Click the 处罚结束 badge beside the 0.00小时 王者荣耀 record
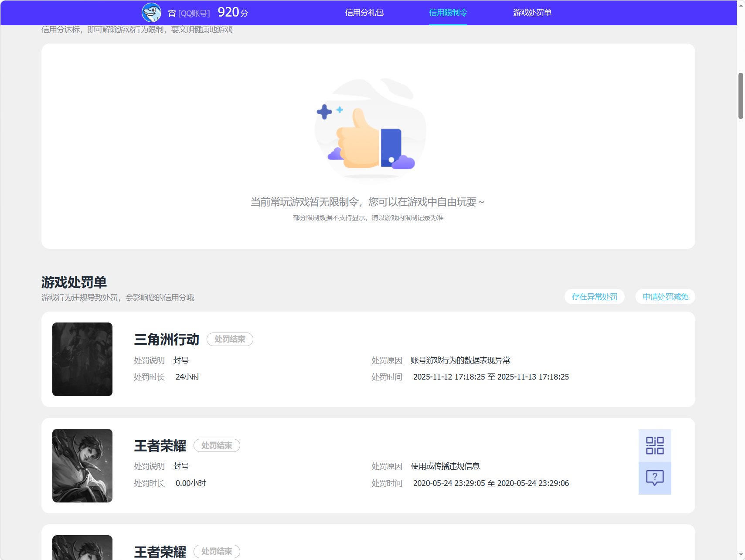The width and height of the screenshot is (745, 560). (x=217, y=445)
